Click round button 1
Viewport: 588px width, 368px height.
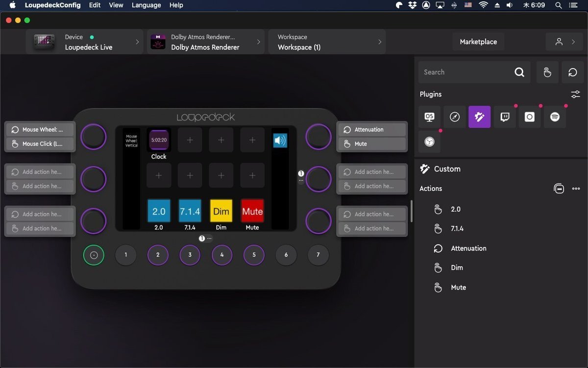coord(126,255)
